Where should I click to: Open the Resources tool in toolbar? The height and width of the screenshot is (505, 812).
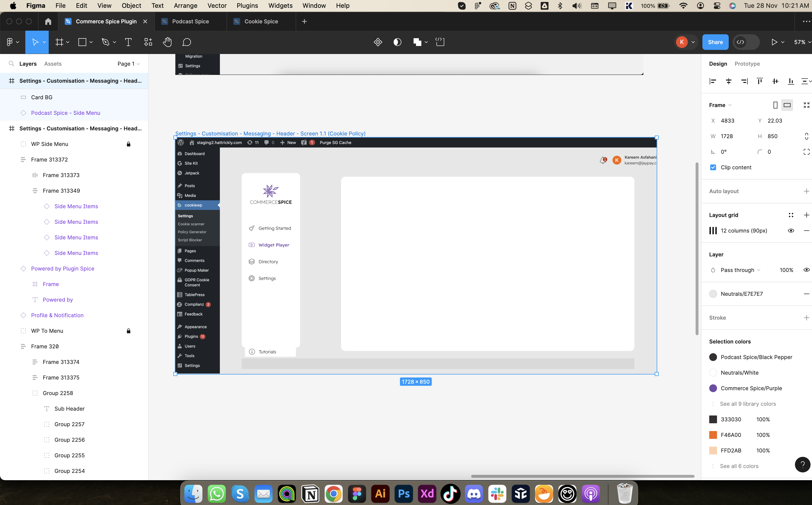(148, 42)
